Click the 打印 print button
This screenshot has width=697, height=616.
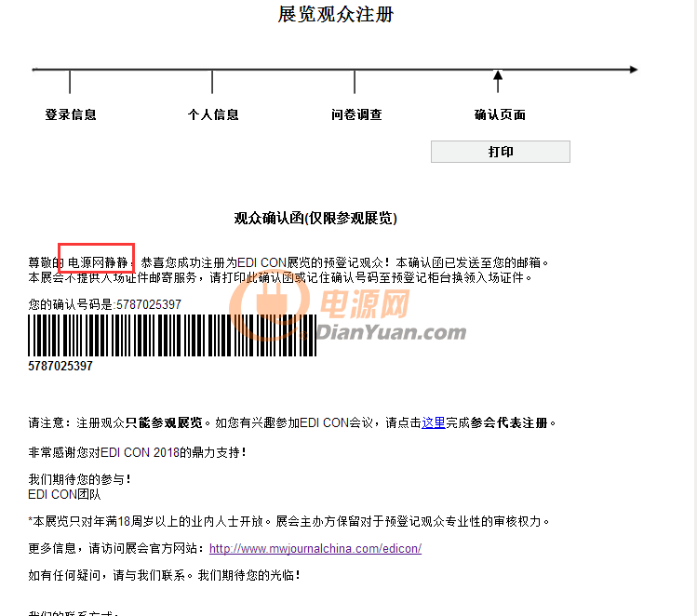coord(500,152)
